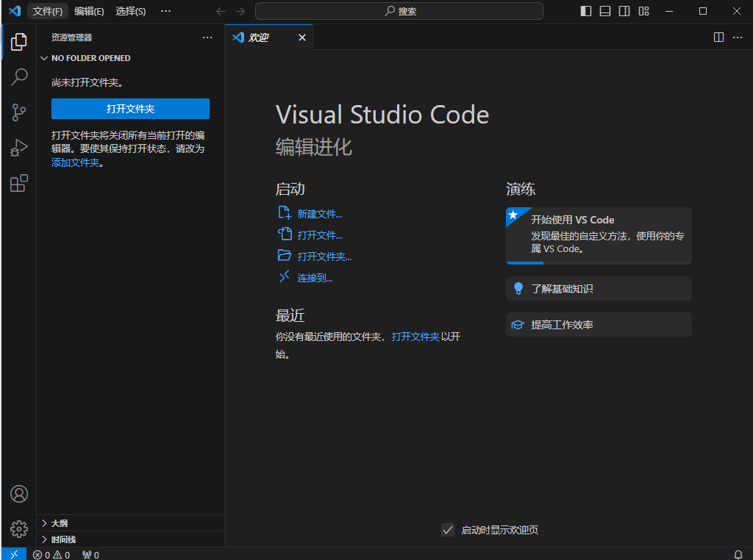Image resolution: width=753 pixels, height=560 pixels.
Task: Click the remote window indicator in status bar
Action: (x=14, y=554)
